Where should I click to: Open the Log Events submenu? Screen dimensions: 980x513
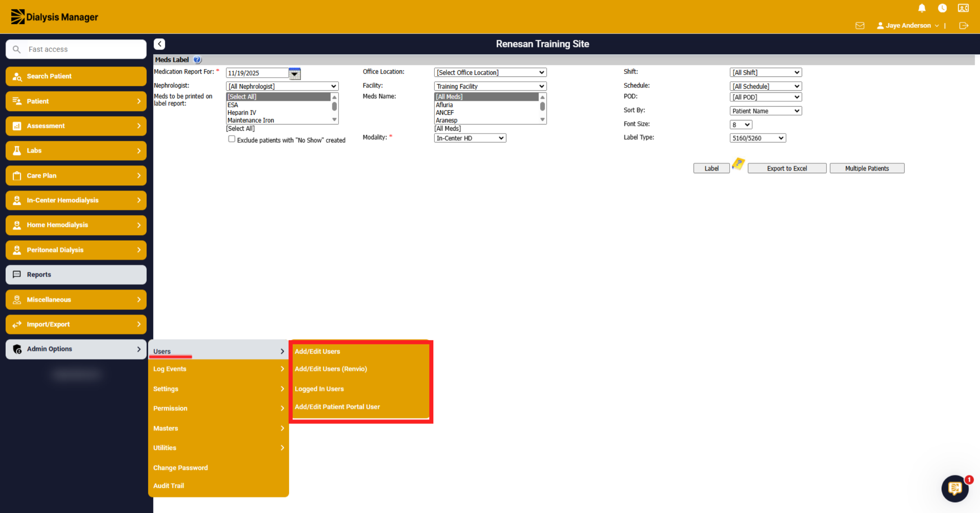click(x=218, y=369)
